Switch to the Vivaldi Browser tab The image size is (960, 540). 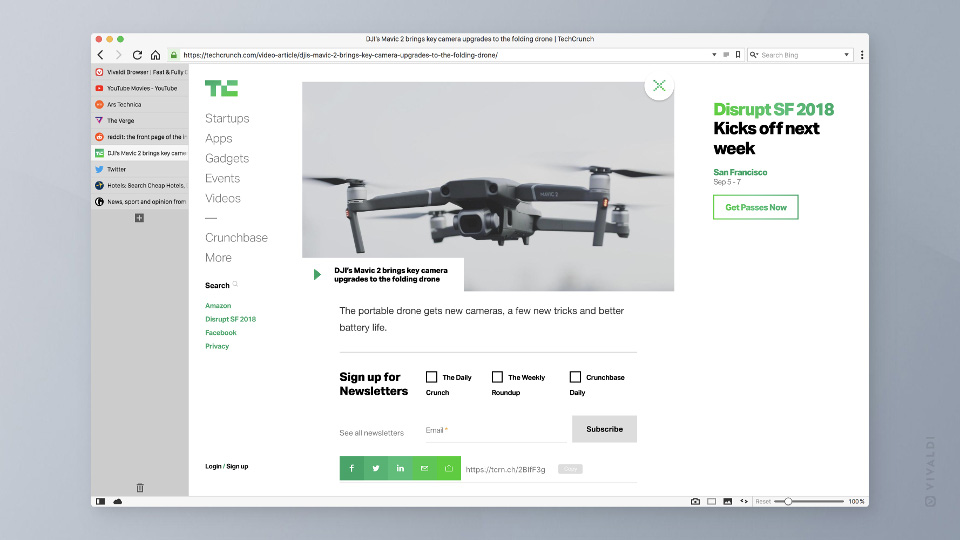click(x=140, y=72)
